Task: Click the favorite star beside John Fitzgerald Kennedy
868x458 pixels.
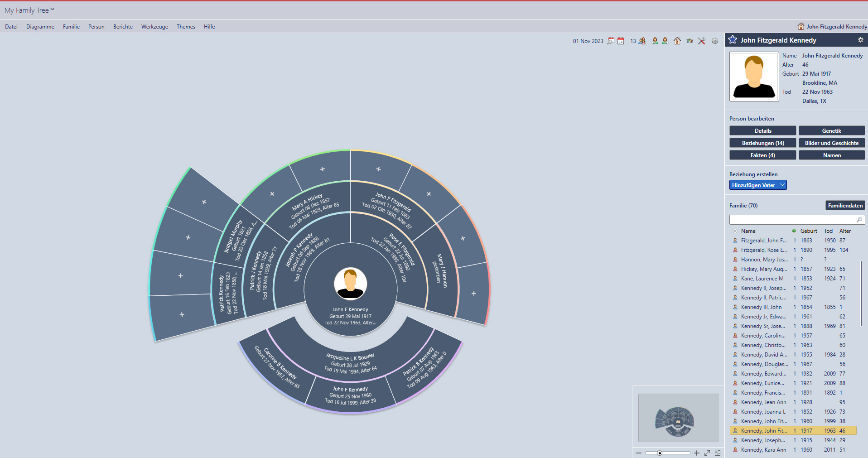Action: 733,40
